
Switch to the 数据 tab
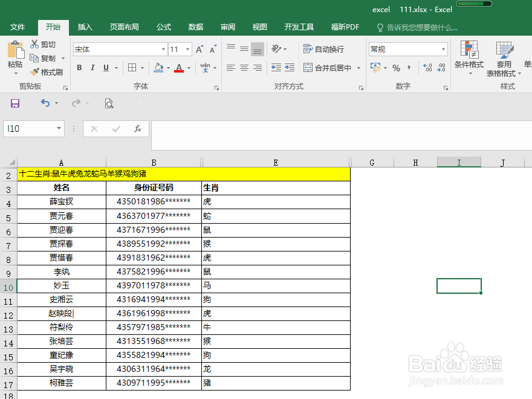tap(196, 27)
